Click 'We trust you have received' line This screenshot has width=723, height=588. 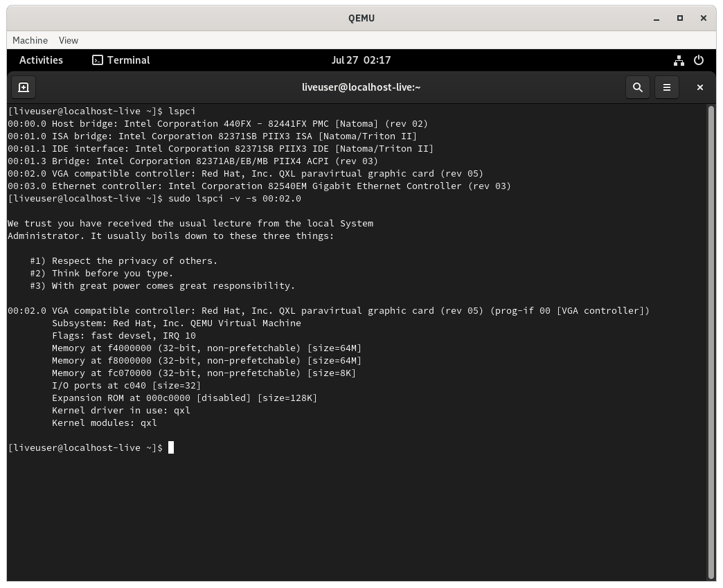click(x=190, y=223)
